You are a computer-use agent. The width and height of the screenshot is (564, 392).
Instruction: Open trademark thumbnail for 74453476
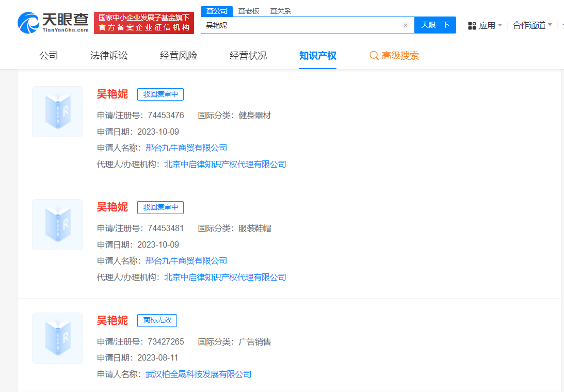pos(58,111)
